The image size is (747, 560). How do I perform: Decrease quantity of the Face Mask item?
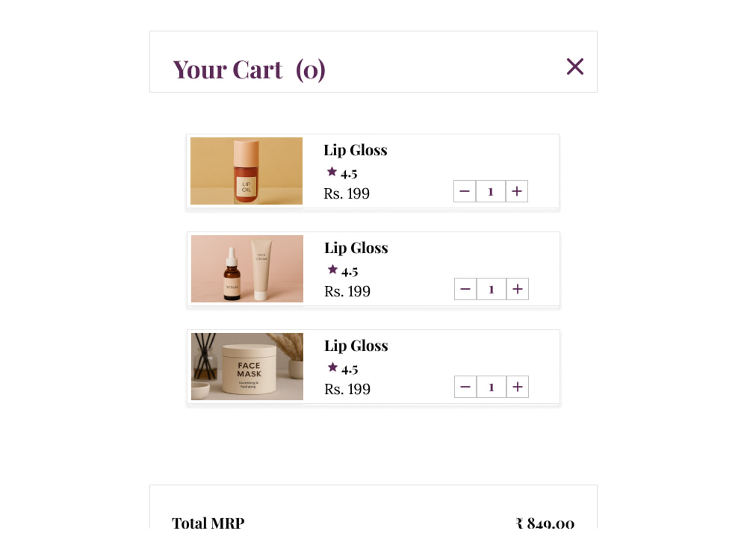click(x=465, y=387)
